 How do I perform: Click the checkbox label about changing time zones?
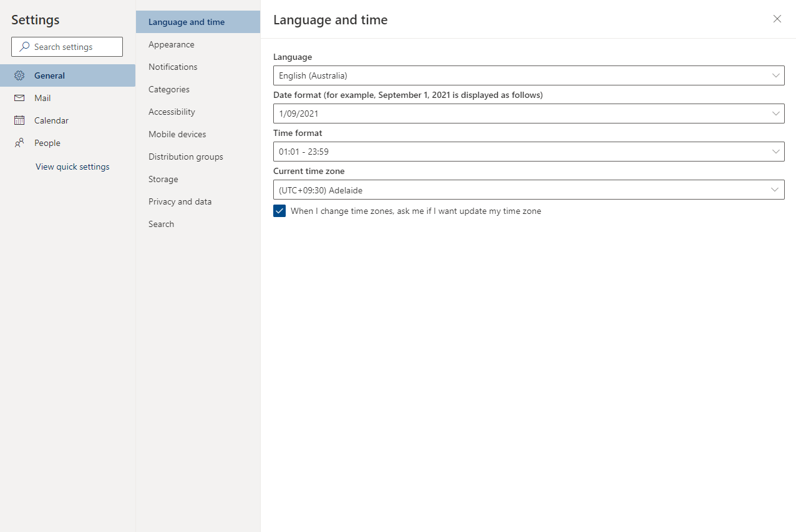click(x=416, y=211)
